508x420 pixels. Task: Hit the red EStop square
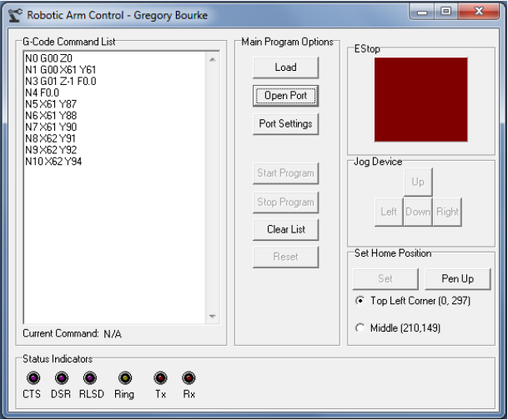pyautogui.click(x=421, y=100)
